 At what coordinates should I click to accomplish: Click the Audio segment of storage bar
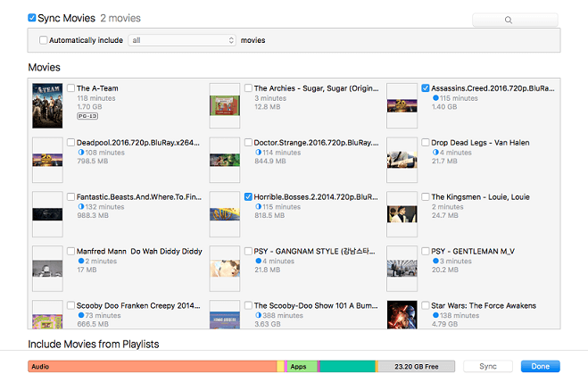(x=152, y=366)
